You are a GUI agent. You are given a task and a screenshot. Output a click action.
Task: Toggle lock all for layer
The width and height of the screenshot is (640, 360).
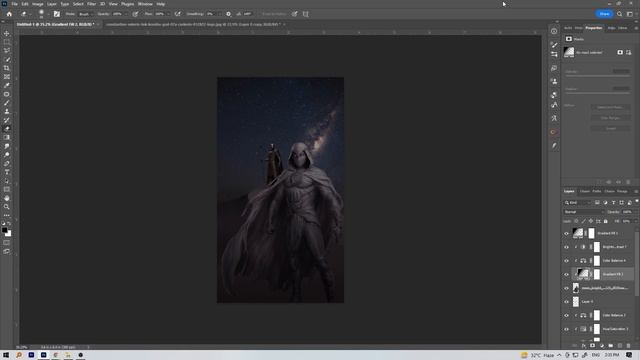pyautogui.click(x=606, y=221)
